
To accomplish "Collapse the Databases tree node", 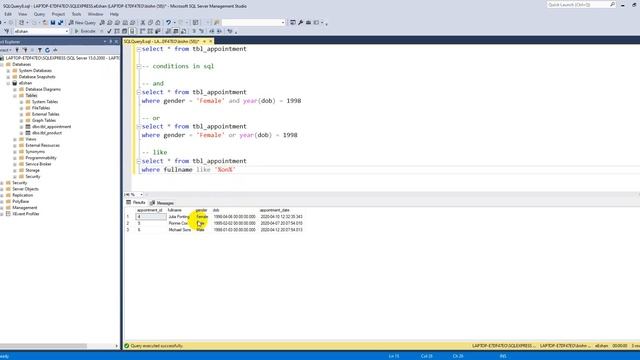I will (2, 64).
